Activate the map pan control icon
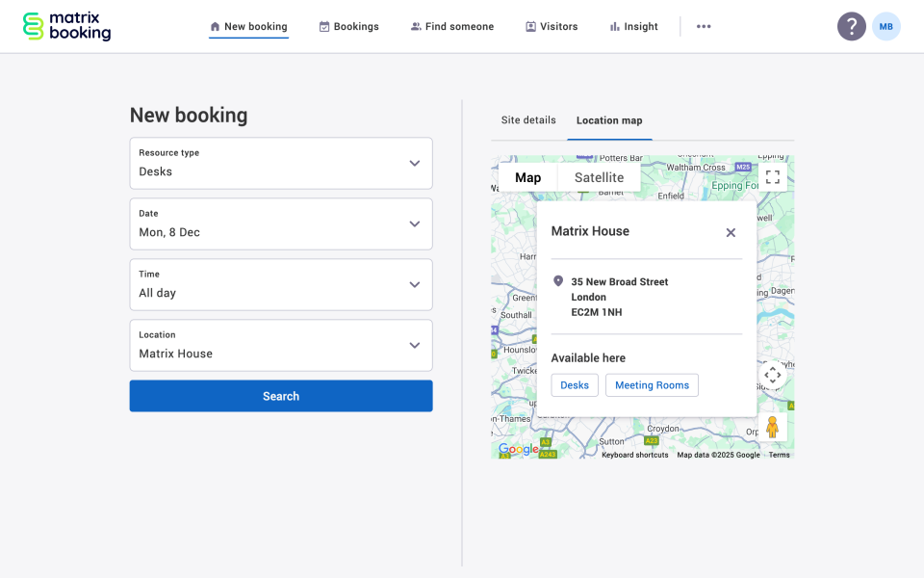 tap(773, 376)
